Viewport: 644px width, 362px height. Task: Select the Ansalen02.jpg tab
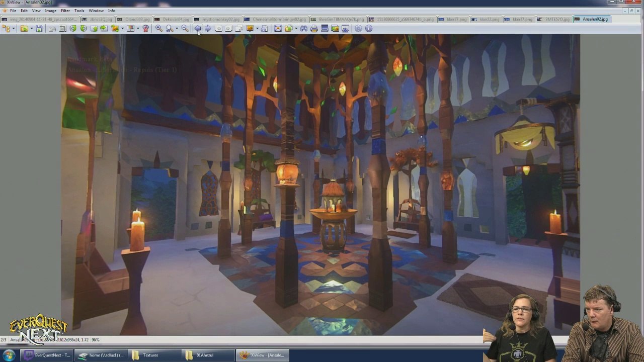592,19
